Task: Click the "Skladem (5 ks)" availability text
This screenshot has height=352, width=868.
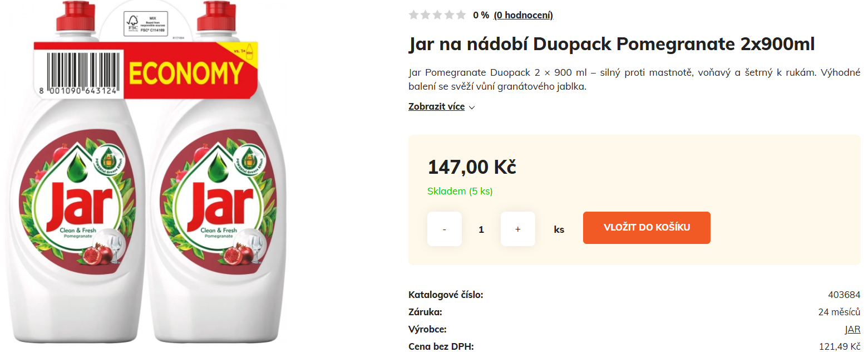Action: (460, 192)
